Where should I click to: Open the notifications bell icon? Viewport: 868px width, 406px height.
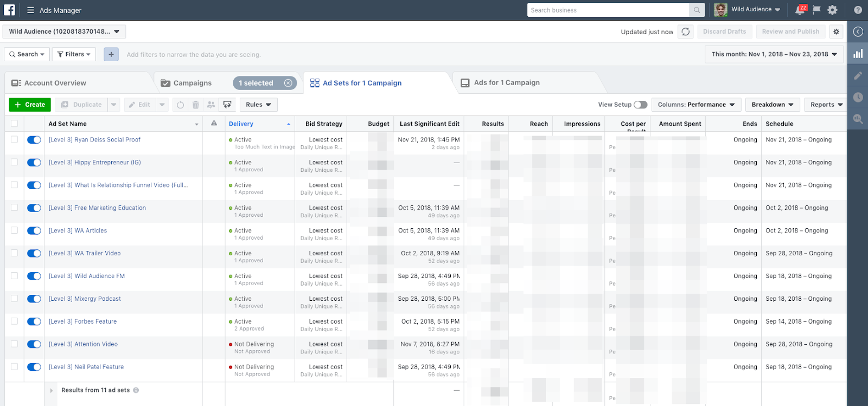800,10
